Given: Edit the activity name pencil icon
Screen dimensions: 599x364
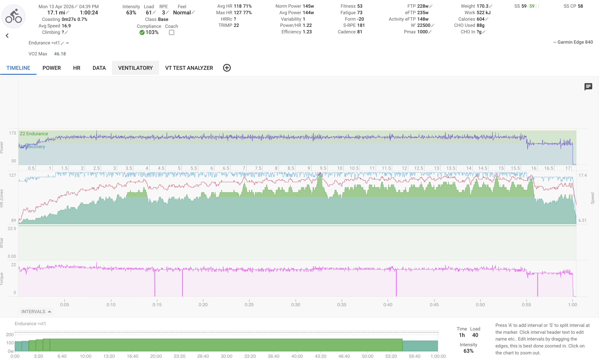Looking at the screenshot, I should (62, 43).
